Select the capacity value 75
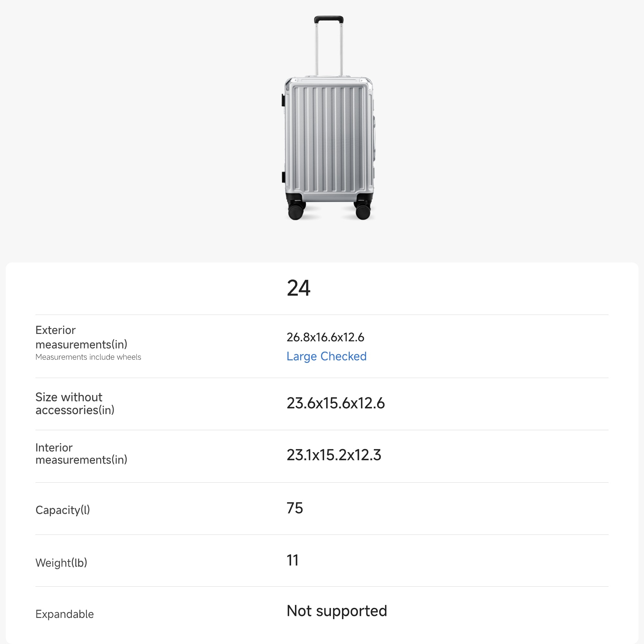 [x=295, y=508]
